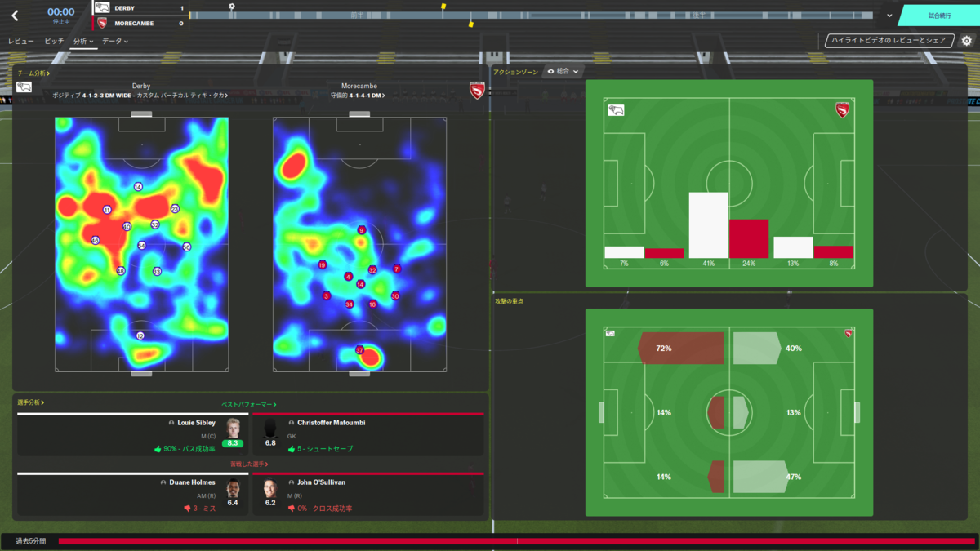Screen dimensions: 980x551
Task: Open the データ dropdown menu
Action: pyautogui.click(x=115, y=41)
